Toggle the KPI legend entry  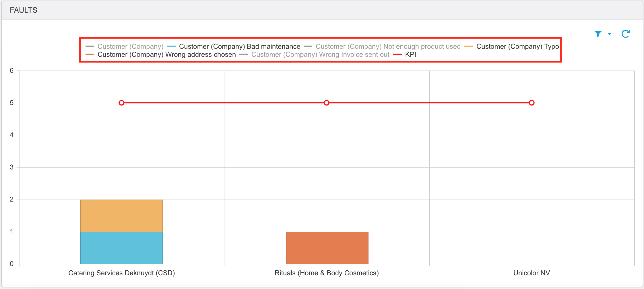click(x=405, y=54)
